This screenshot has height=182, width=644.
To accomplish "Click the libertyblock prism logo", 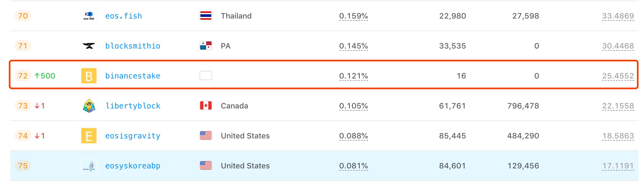I will [x=89, y=105].
